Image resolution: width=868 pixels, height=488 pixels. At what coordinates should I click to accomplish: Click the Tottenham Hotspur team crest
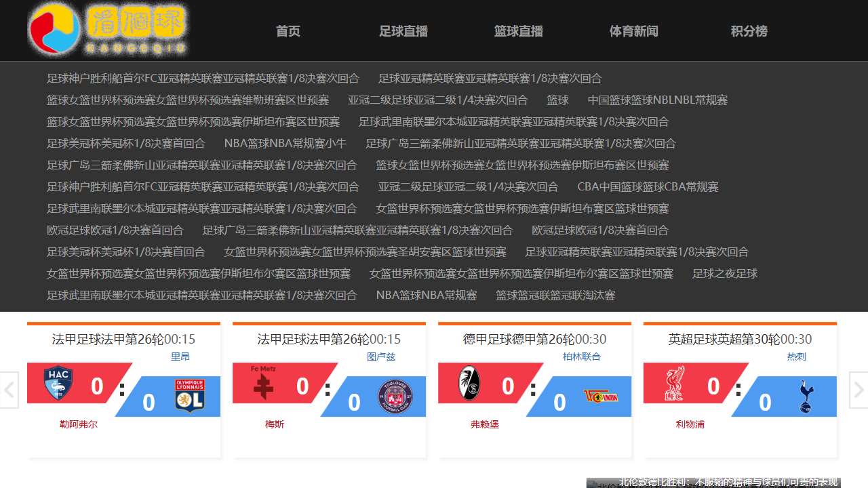tap(806, 396)
